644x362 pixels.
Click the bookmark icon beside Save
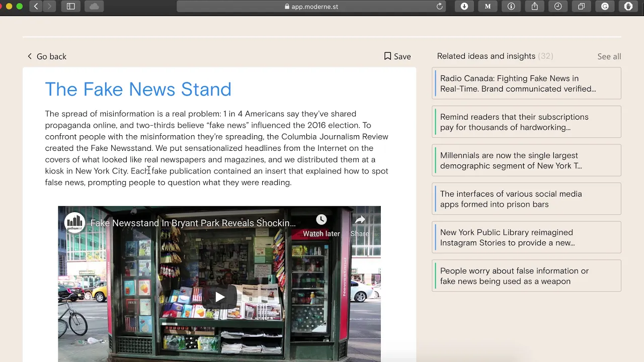point(387,56)
